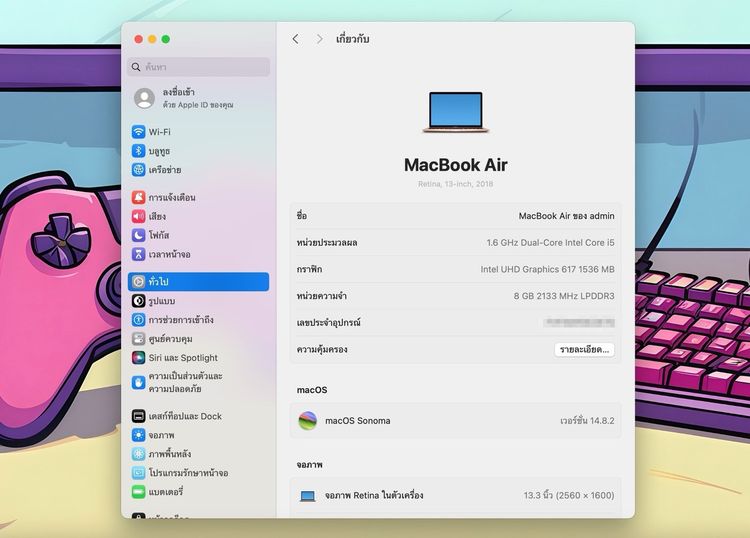750x538 pixels.
Task: Click the Focus (โฟกัส) moon icon
Action: 138,235
